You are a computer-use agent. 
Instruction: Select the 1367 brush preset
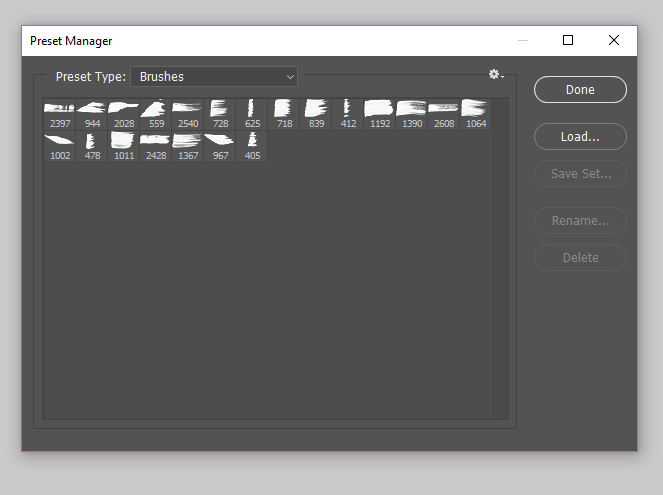188,146
